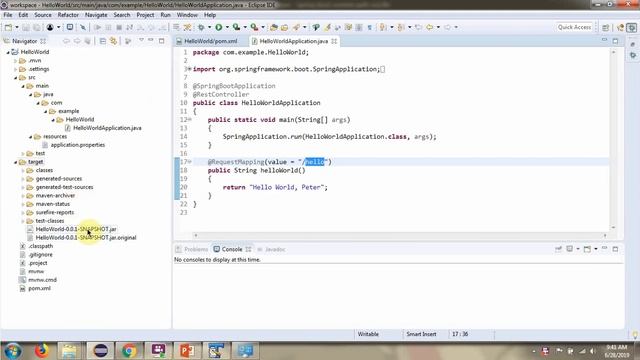Open the Navigator View Menu triangle

click(x=141, y=40)
